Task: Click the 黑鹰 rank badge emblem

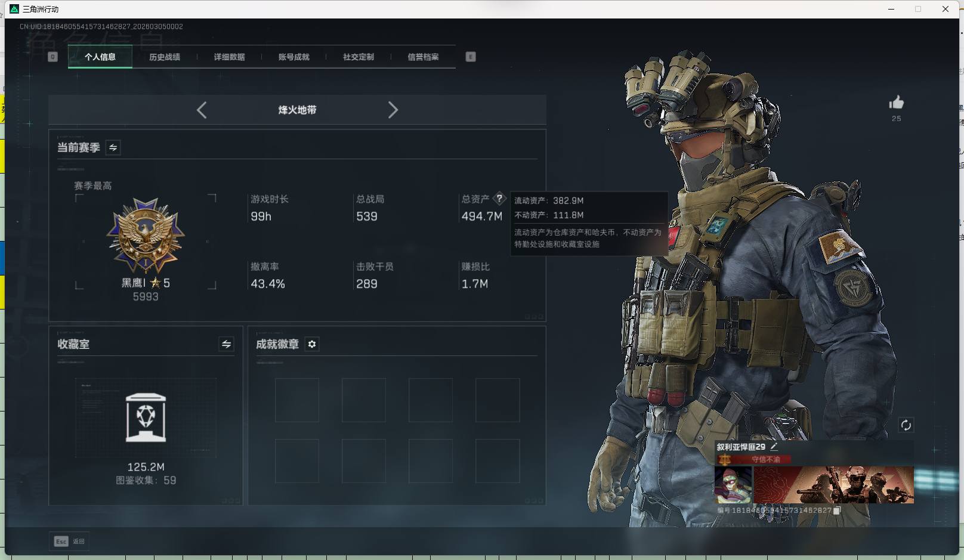Action: point(146,236)
